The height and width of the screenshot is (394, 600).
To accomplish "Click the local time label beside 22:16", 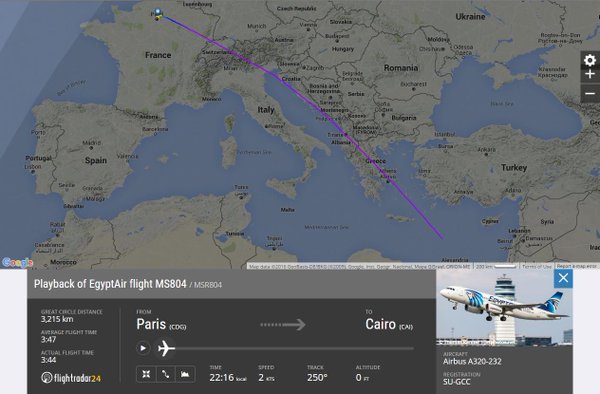I will coord(241,379).
